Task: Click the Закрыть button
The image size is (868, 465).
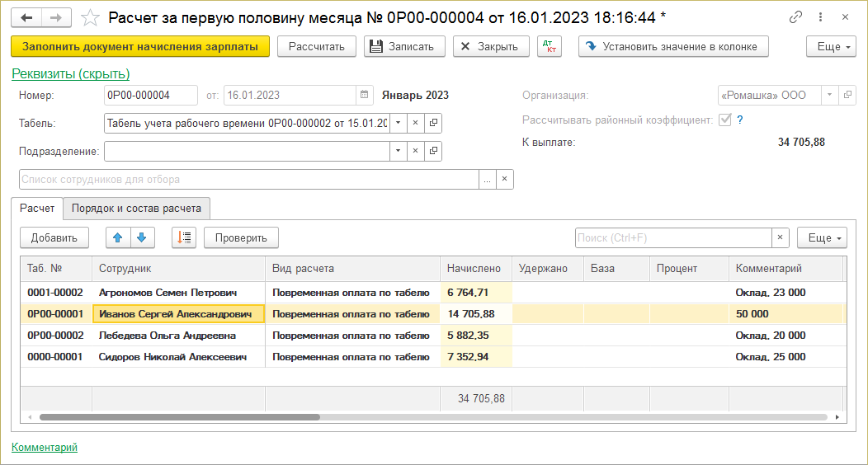Action: pyautogui.click(x=491, y=46)
